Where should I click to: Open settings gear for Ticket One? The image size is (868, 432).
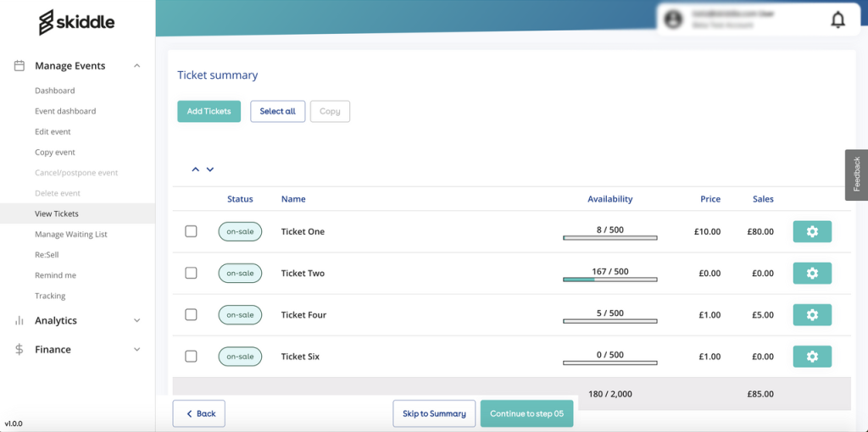point(811,231)
